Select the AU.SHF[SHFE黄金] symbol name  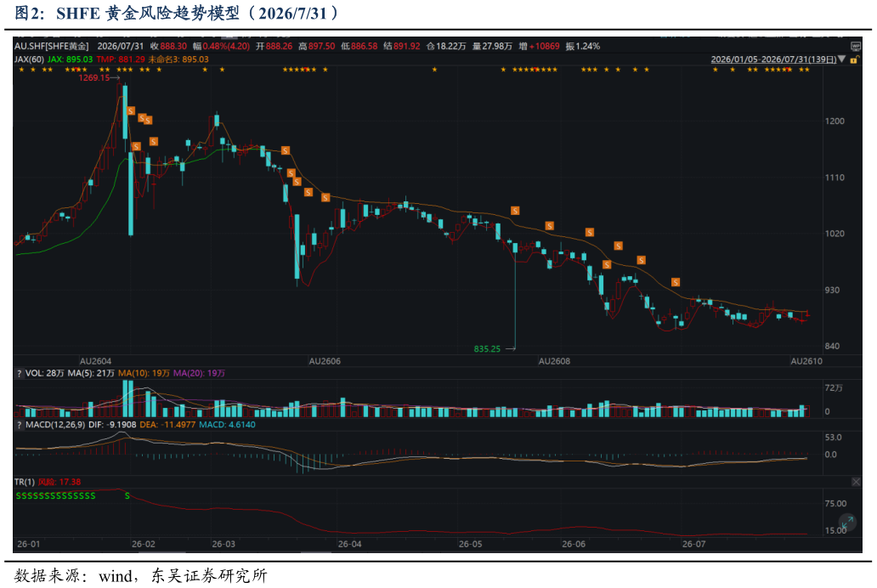pyautogui.click(x=52, y=47)
